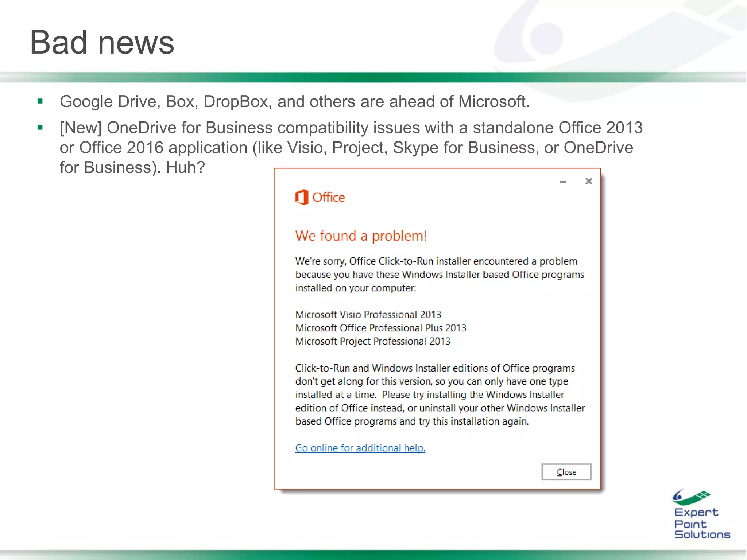
Task: Click the Close button in the Office dialog
Action: (x=566, y=472)
